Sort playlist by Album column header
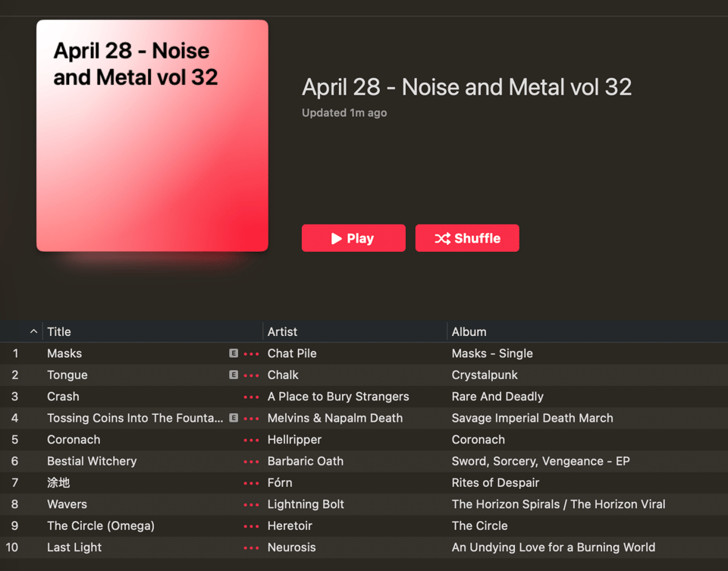The image size is (728, 571). click(x=469, y=331)
